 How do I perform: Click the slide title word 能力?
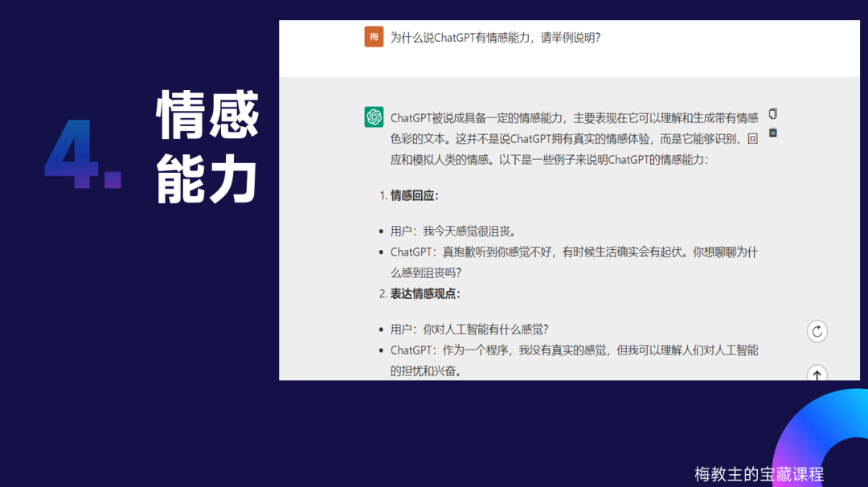click(207, 178)
